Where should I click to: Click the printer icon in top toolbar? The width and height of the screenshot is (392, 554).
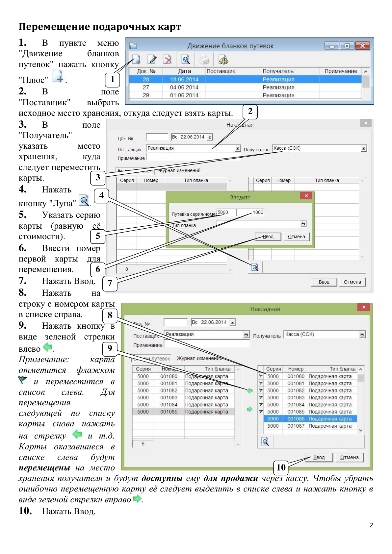204,60
